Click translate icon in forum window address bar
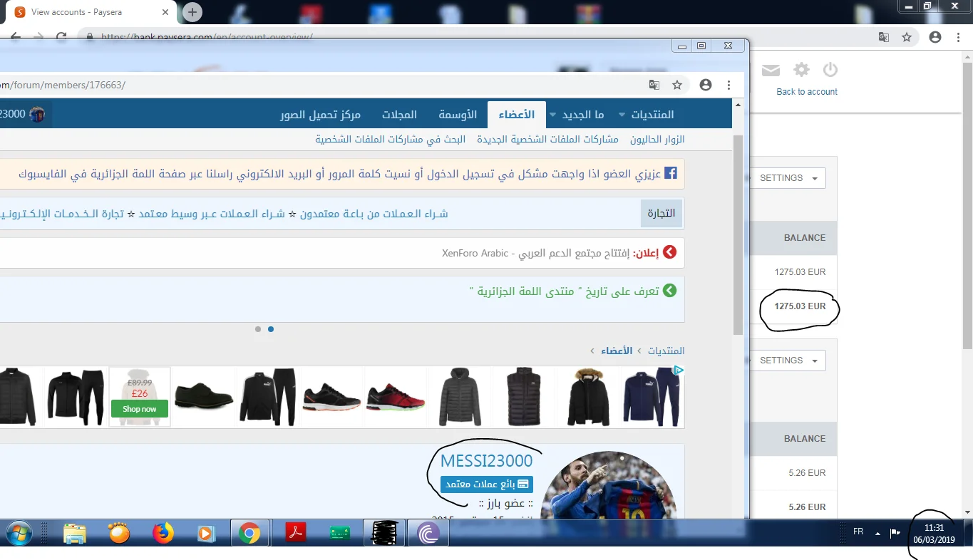973x560 pixels. [x=654, y=85]
